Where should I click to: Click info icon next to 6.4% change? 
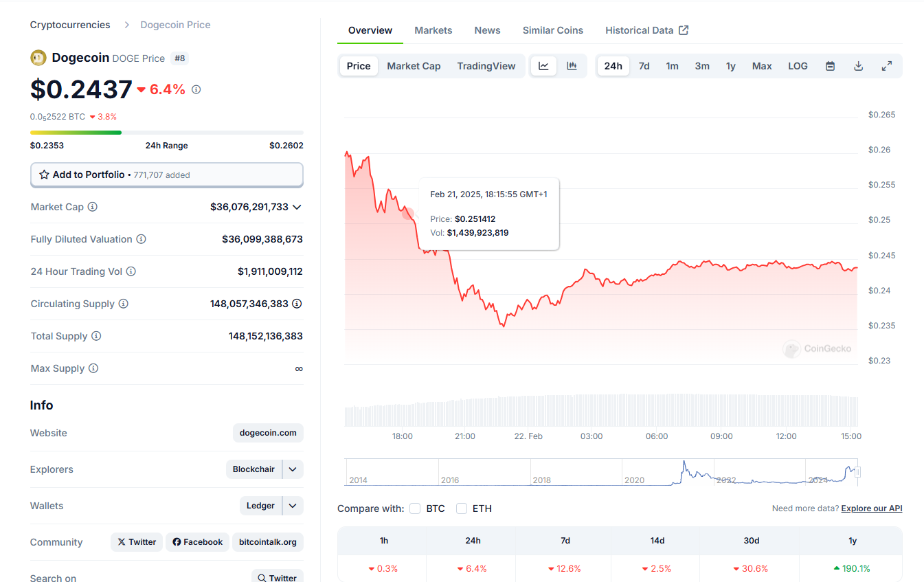196,89
